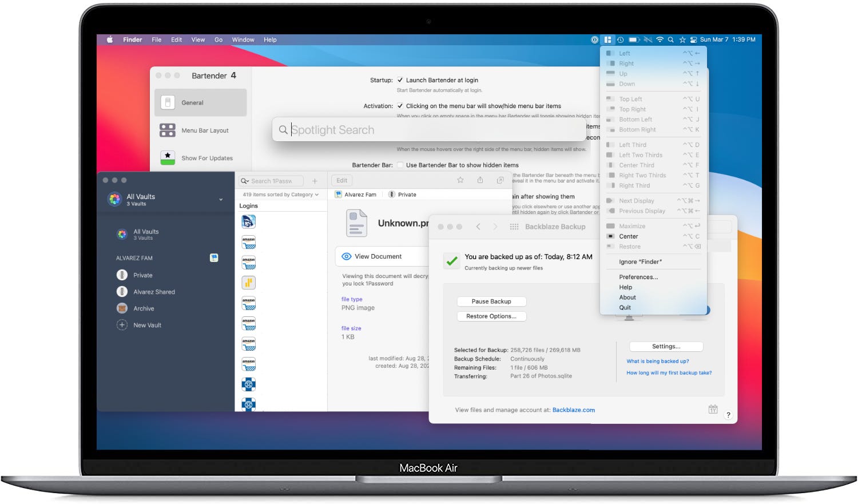The width and height of the screenshot is (858, 504).
Task: Click the Bartender star menu bar icon
Action: pyautogui.click(x=682, y=40)
